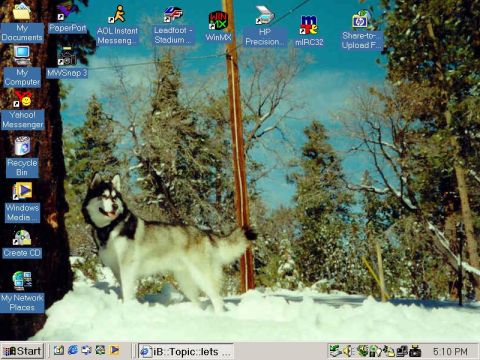Click the last system tray icon before the clock
This screenshot has height=360, width=480.
point(415,351)
